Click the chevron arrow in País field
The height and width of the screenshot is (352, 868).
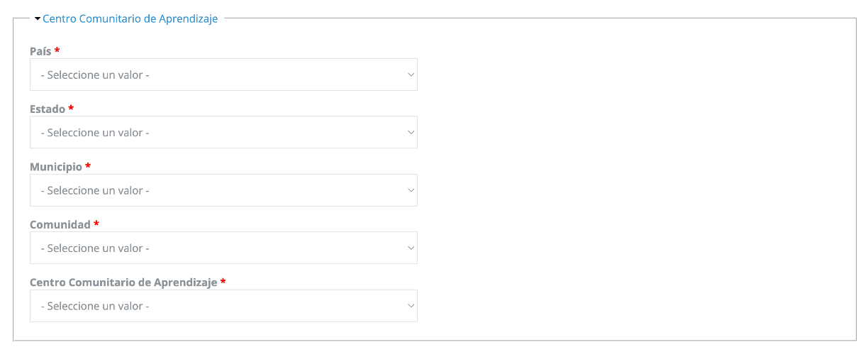point(411,75)
